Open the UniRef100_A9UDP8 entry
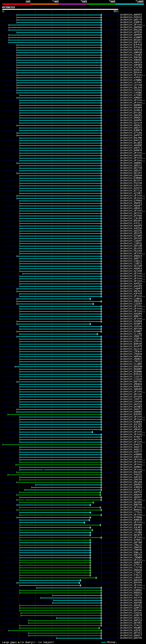The image size is (146, 644). point(131,313)
